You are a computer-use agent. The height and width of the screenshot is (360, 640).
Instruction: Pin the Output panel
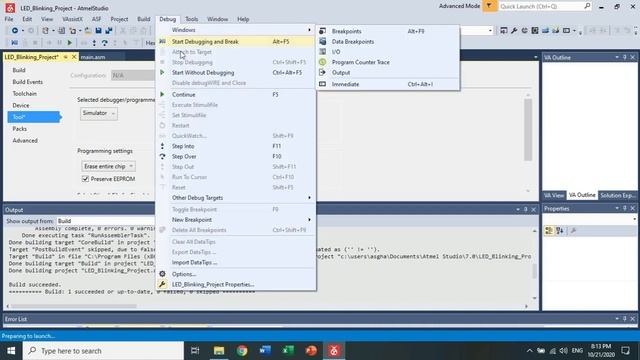526,209
